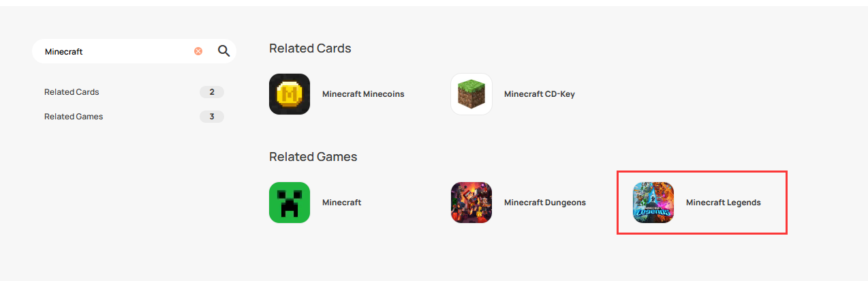Viewport: 868px width, 281px height.
Task: Open the Minecraft game title link
Action: point(341,203)
